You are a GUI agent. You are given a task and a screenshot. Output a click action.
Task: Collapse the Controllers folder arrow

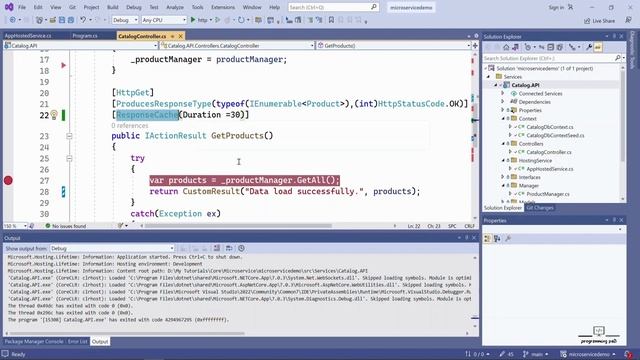pos(503,144)
